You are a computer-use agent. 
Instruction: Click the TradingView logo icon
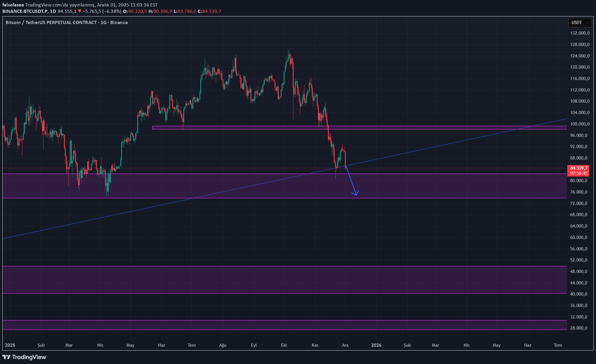(6, 357)
